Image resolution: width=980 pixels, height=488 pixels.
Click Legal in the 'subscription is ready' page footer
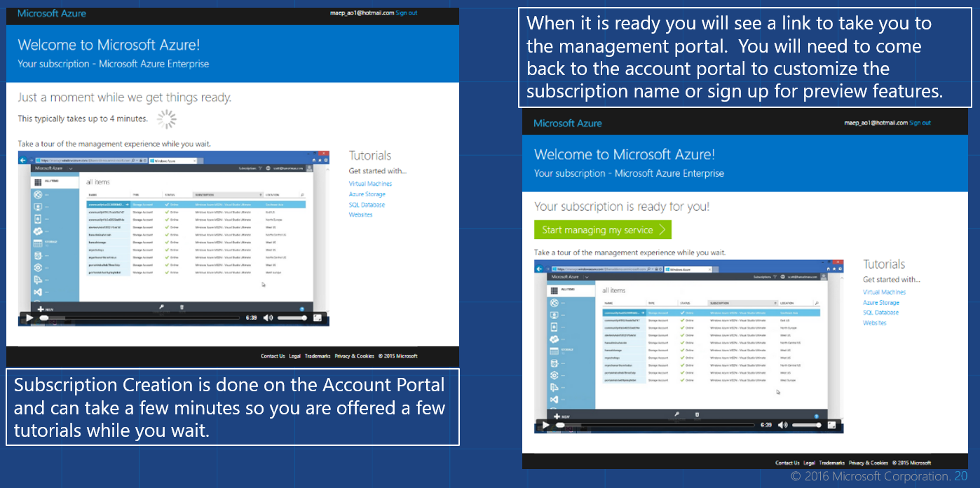(x=810, y=463)
